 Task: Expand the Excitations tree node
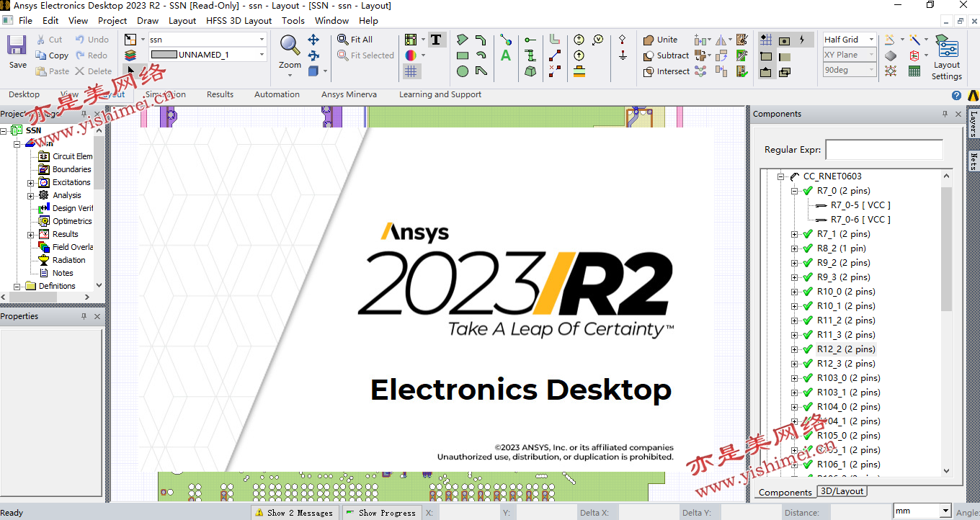click(x=31, y=183)
